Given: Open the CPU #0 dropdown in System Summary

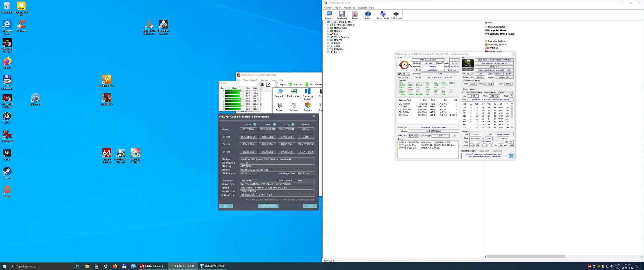Looking at the screenshot, I should (x=404, y=74).
